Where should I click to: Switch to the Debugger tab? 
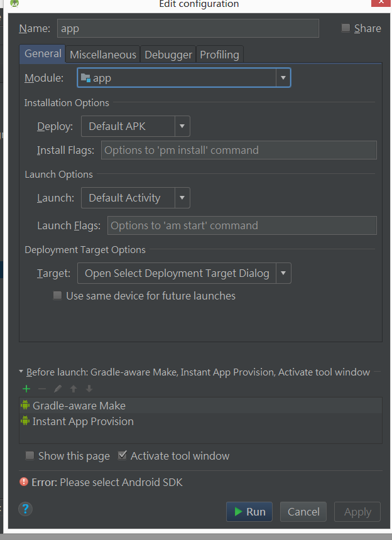[168, 55]
